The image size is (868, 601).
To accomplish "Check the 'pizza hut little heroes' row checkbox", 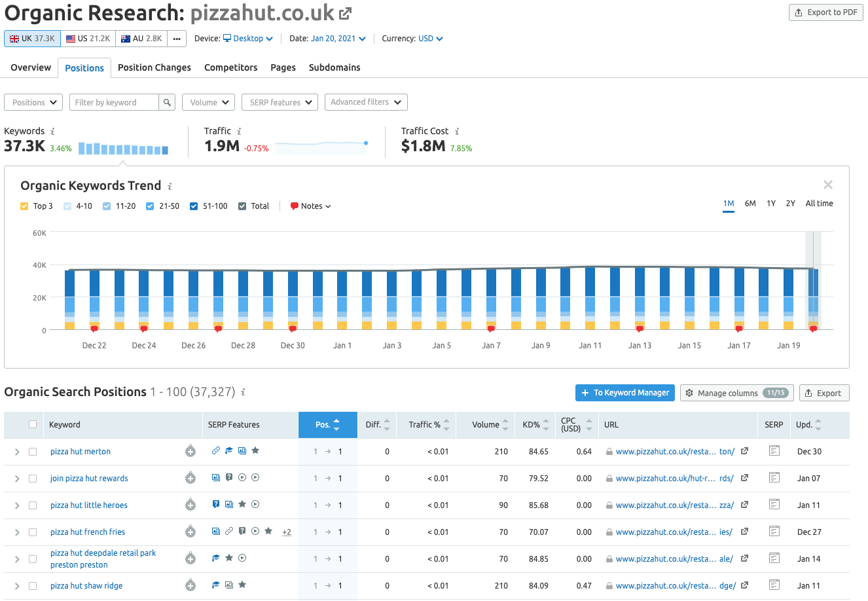I will click(33, 505).
